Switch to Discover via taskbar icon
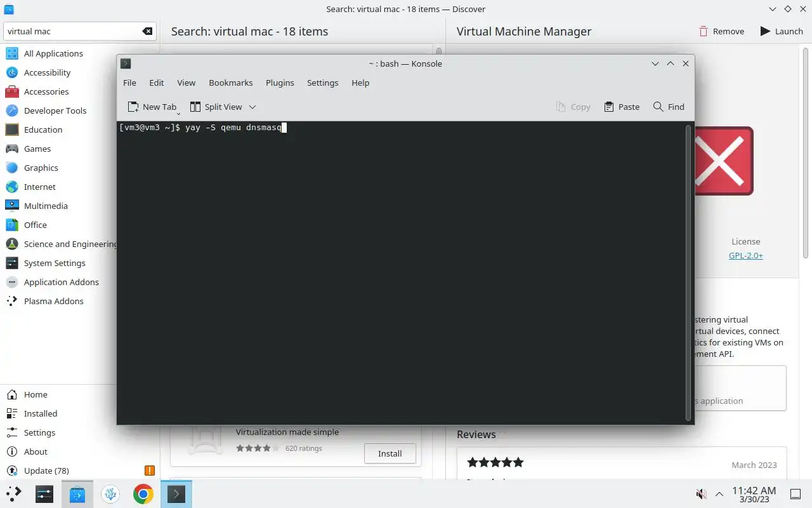This screenshot has height=508, width=812. coord(77,494)
